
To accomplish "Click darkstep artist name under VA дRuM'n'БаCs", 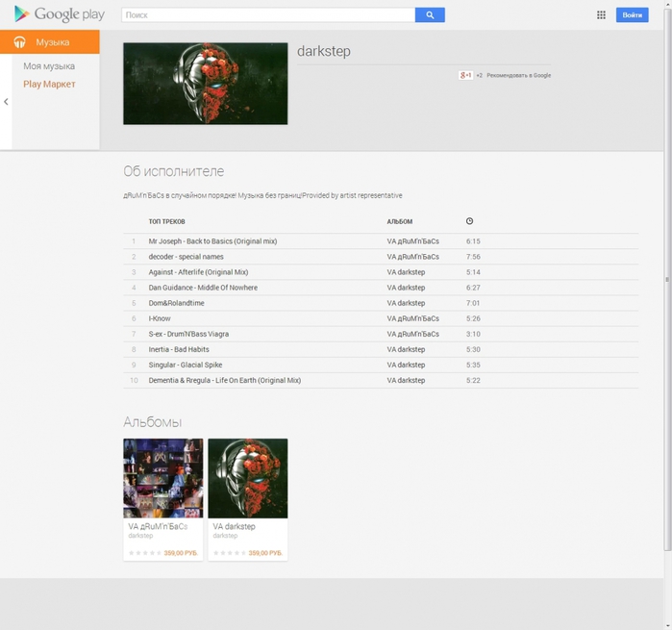I will [x=140, y=536].
